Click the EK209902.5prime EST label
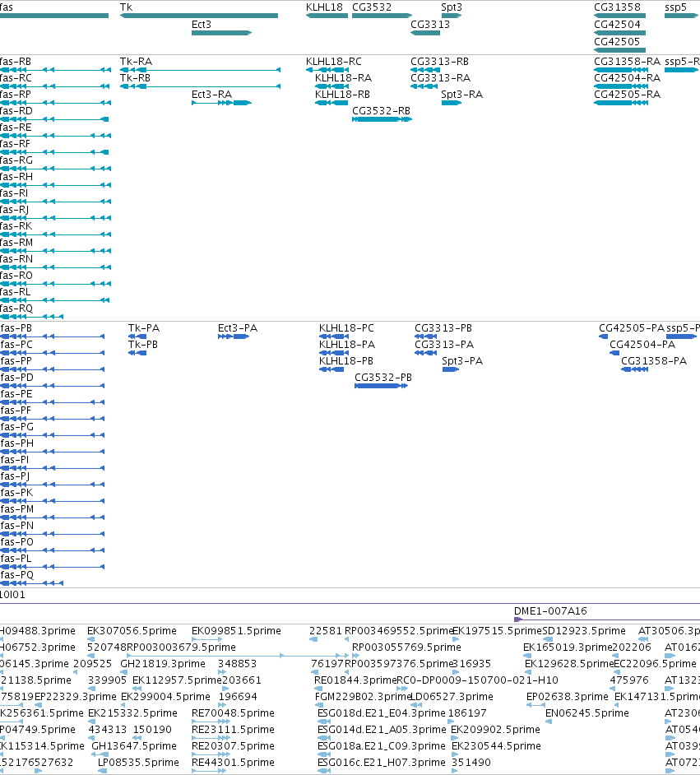 pyautogui.click(x=496, y=730)
